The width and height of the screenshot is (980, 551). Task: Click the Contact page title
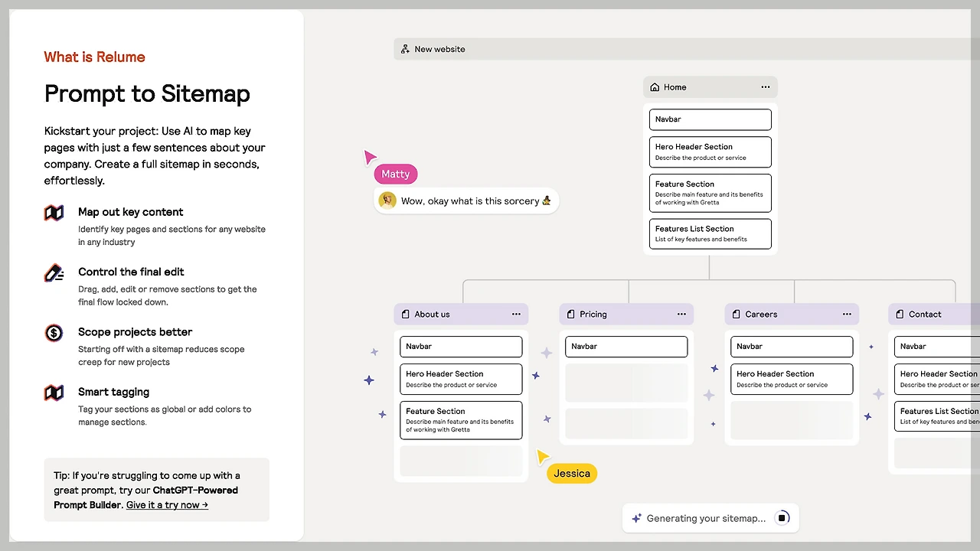[x=925, y=315]
